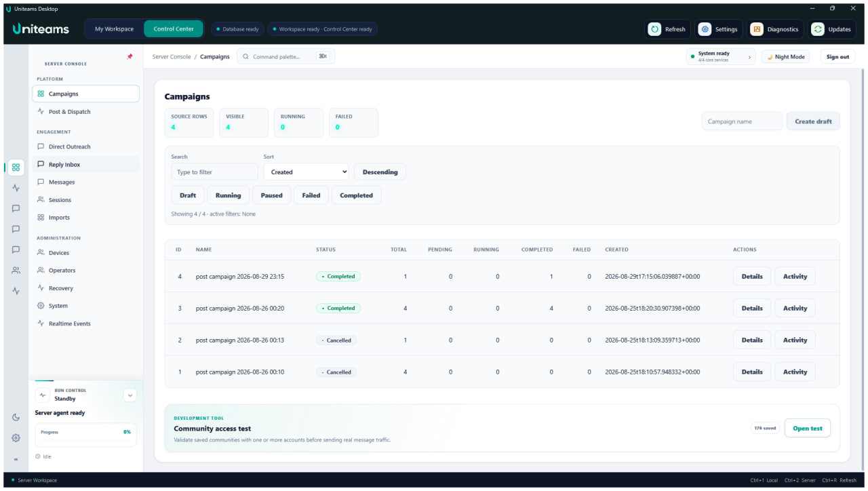Screen dimensions: 868x491
Task: Open Messages in the Engagement section
Action: (x=85, y=182)
